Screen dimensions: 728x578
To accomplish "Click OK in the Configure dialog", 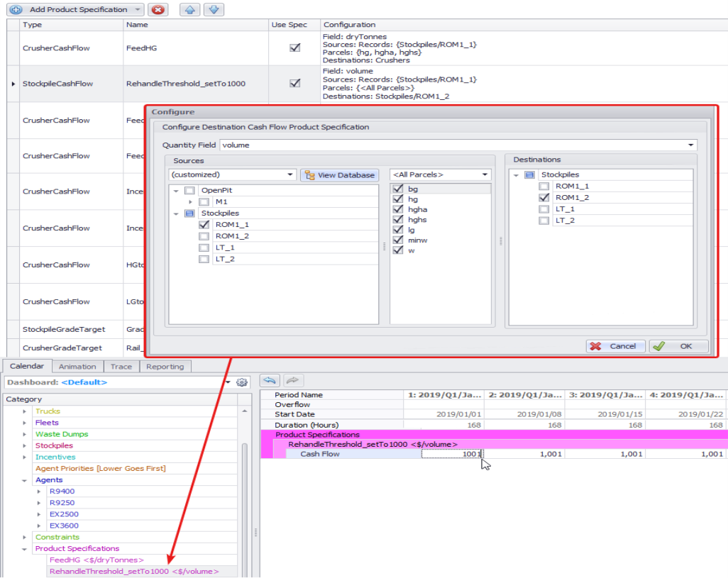I will coord(678,346).
